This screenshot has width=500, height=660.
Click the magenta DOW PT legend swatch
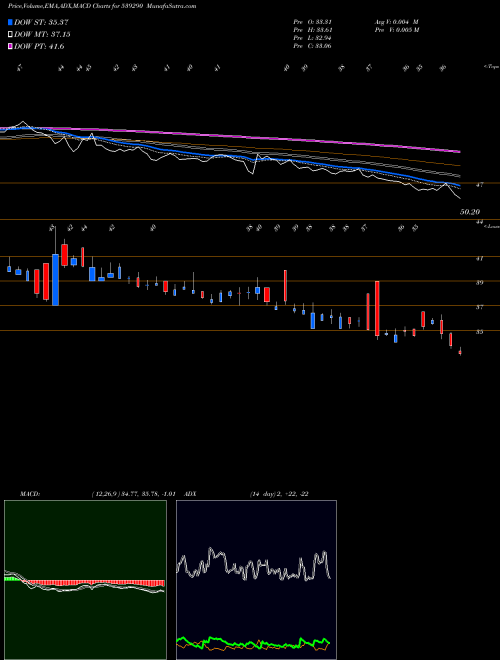[10, 46]
